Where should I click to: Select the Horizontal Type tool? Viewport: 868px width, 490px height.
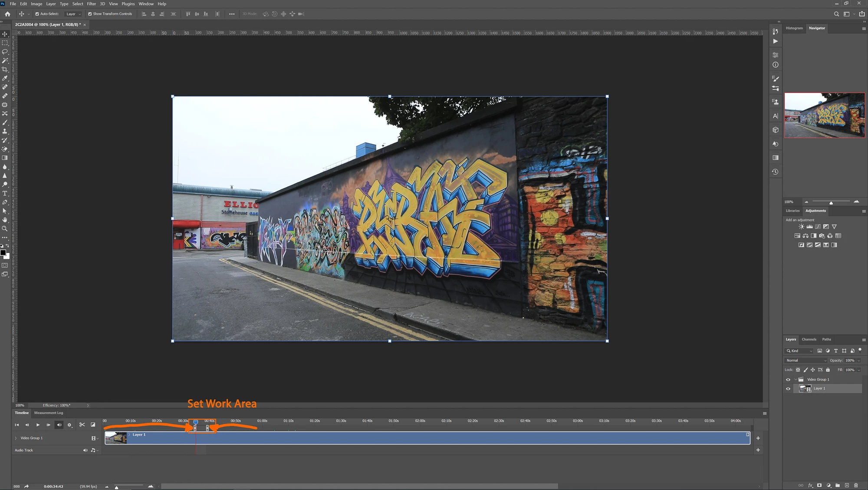[x=5, y=193]
